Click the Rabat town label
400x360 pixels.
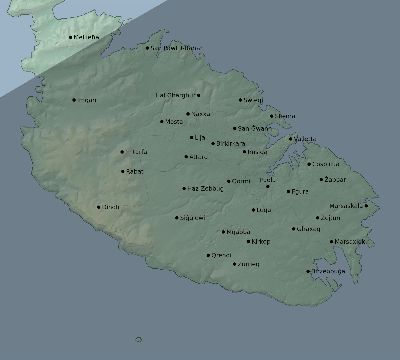click(x=134, y=171)
